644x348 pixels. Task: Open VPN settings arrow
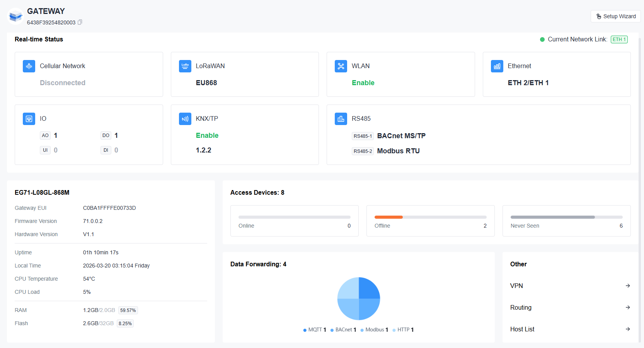(x=628, y=286)
